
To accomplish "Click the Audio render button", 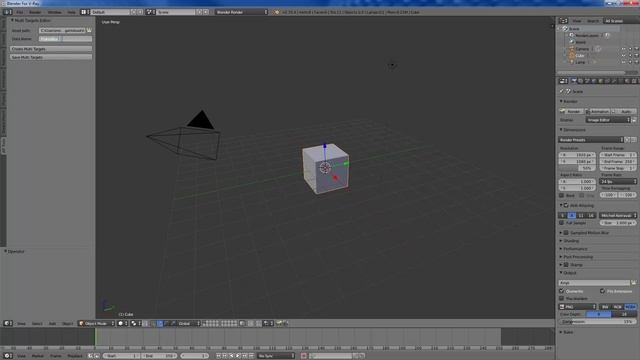I will pos(624,111).
